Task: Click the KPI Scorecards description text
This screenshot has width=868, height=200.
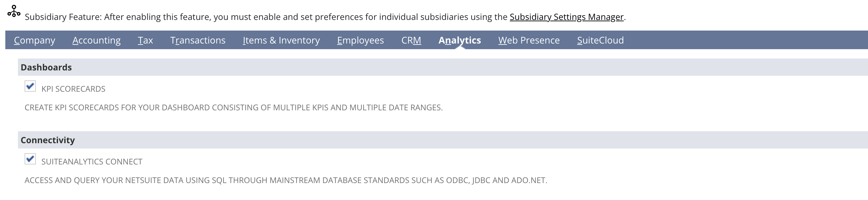Action: 233,108
